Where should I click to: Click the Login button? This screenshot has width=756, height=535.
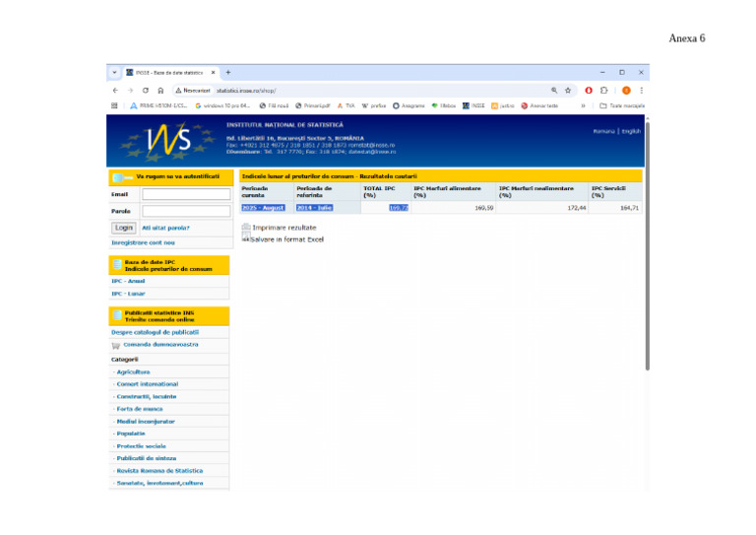(x=123, y=228)
